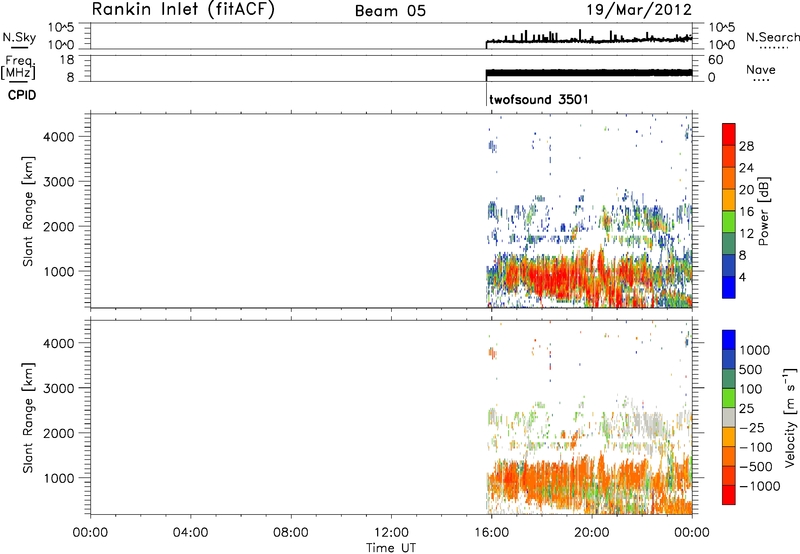Click the "N.Search" axis label
This screenshot has height=554, width=800.
tap(773, 37)
